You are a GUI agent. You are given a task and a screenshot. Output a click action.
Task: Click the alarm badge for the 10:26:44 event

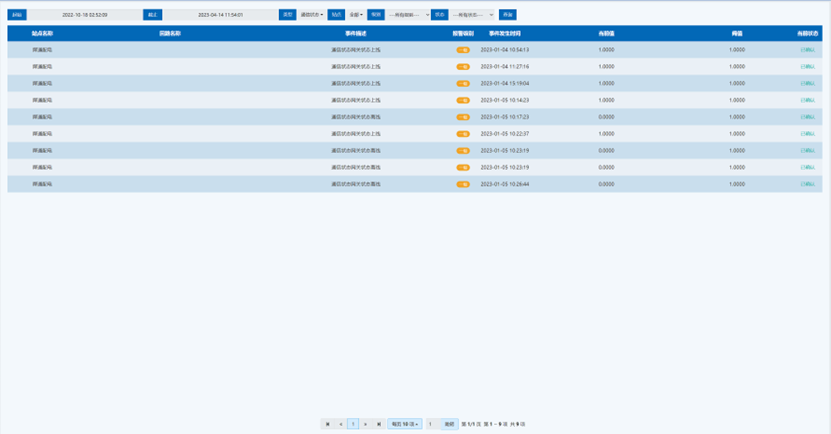point(463,184)
